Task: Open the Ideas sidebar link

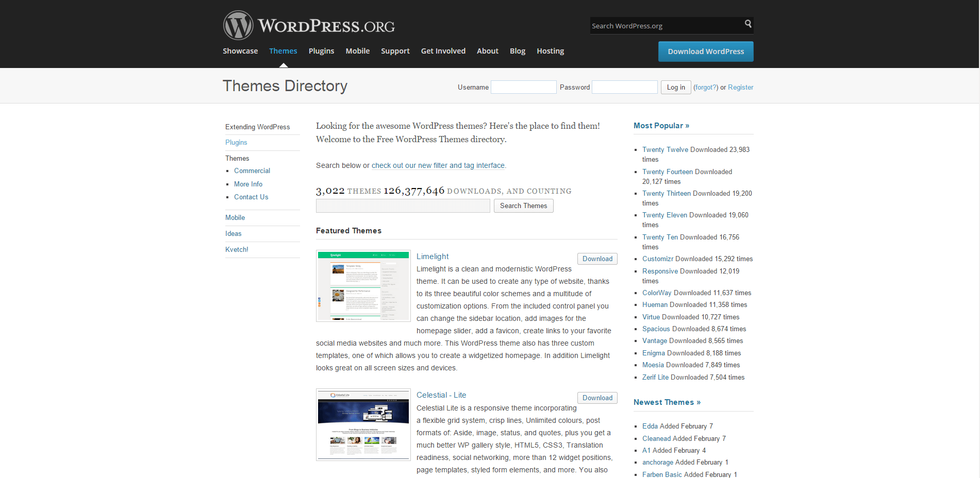Action: pyautogui.click(x=233, y=234)
